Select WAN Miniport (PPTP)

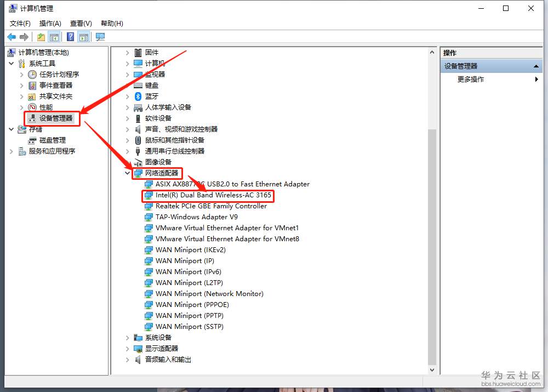click(190, 315)
